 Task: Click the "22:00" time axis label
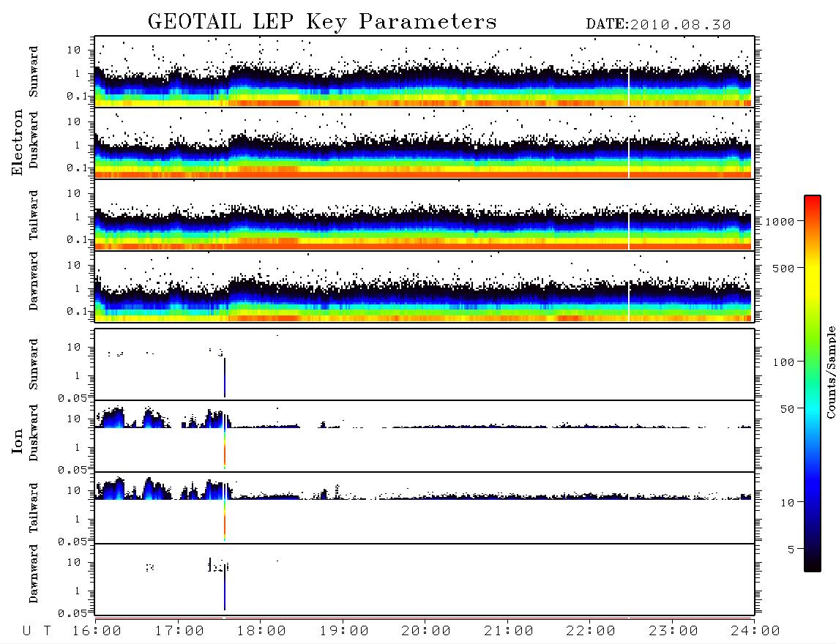[591, 631]
